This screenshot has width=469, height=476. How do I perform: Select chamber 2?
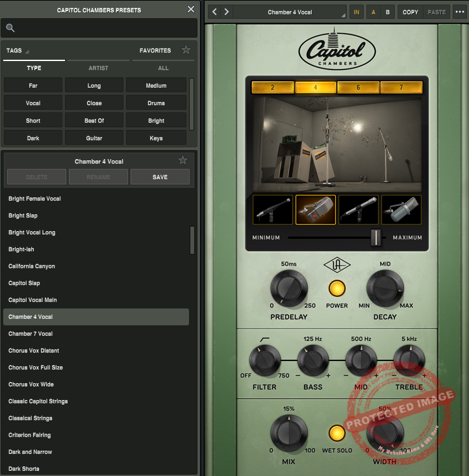tap(272, 88)
